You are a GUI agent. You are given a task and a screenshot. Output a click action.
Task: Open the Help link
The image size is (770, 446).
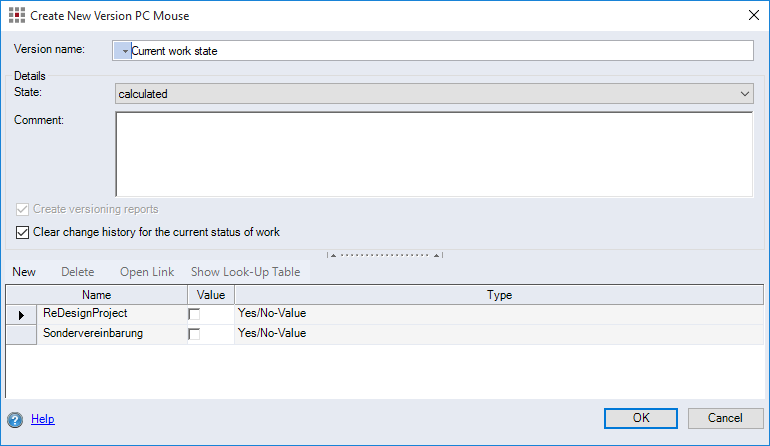(42, 420)
